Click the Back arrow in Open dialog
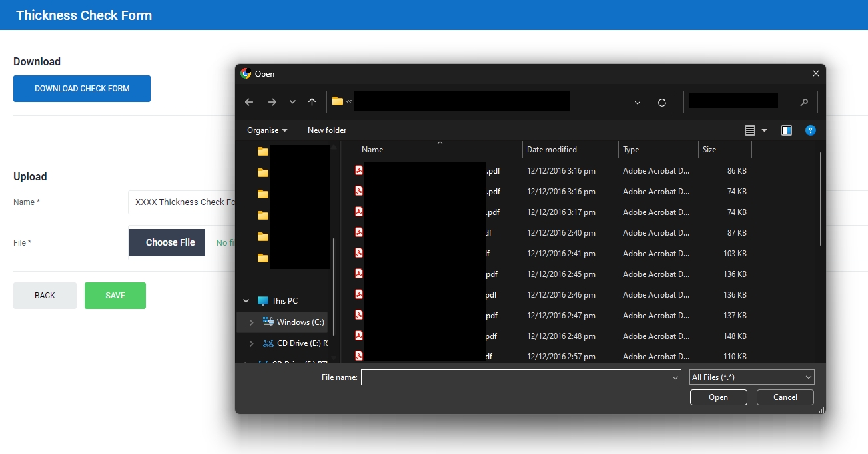The image size is (868, 454). pos(249,102)
